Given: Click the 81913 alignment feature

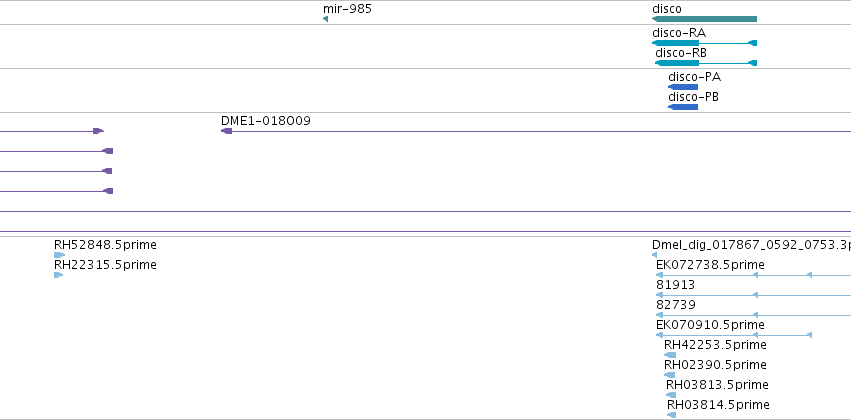Looking at the screenshot, I should click(x=753, y=295).
